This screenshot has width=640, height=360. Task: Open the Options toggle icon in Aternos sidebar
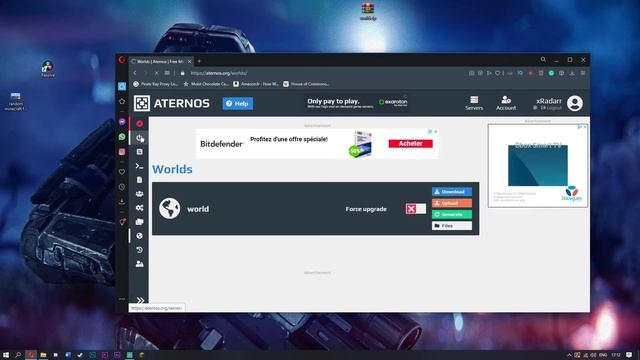(140, 152)
